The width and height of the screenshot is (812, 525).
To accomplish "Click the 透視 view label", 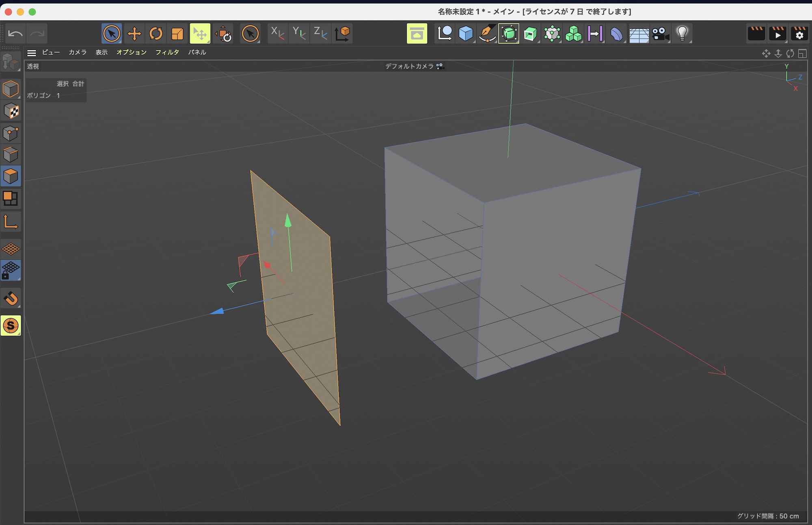I will click(33, 67).
